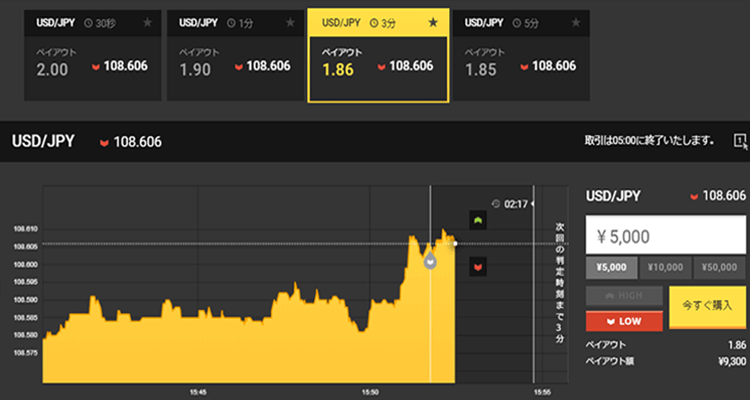The image size is (750, 400).
Task: Select the HIGH prediction option
Action: (624, 297)
